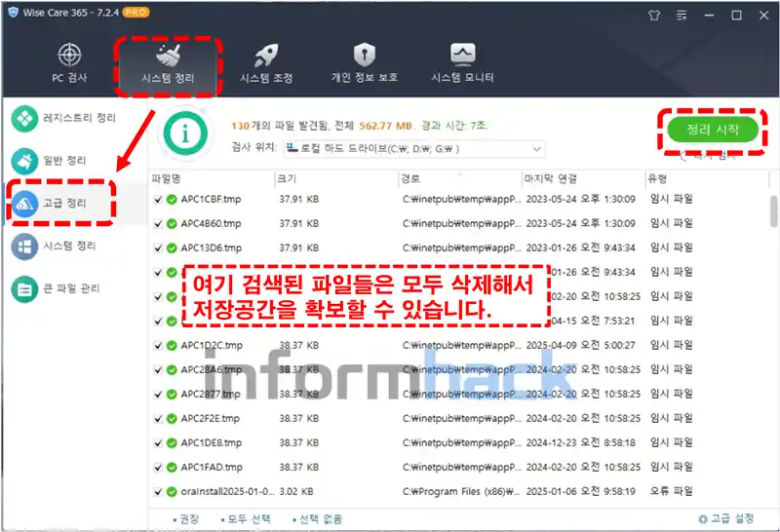This screenshot has height=532, width=780.
Task: Click green status icon of APC1FAD.tmp
Action: coord(172,468)
